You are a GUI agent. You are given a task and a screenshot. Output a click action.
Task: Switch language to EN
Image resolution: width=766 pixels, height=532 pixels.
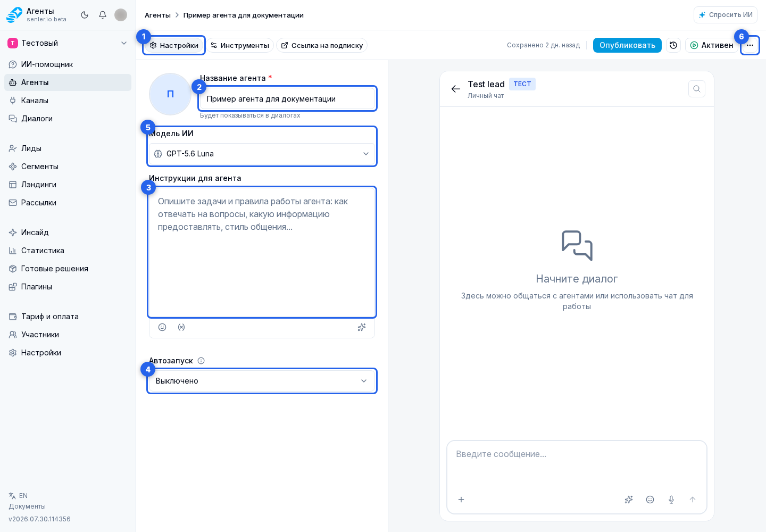tap(18, 496)
